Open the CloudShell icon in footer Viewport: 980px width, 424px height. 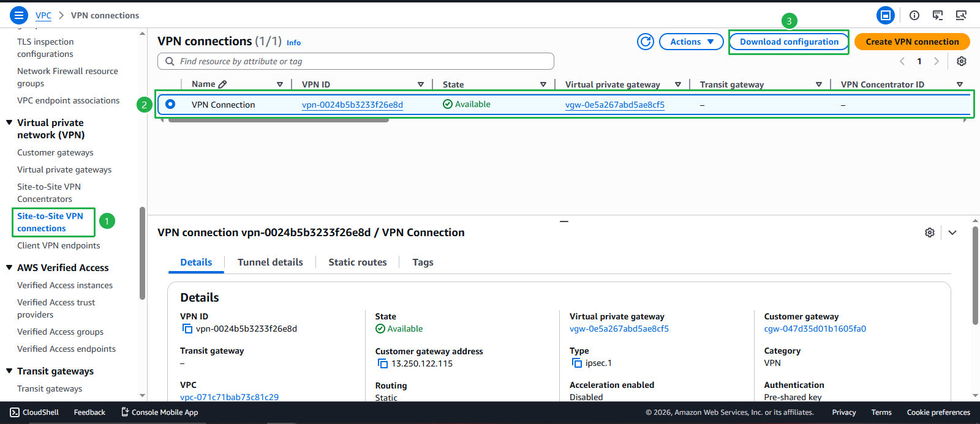(x=15, y=412)
